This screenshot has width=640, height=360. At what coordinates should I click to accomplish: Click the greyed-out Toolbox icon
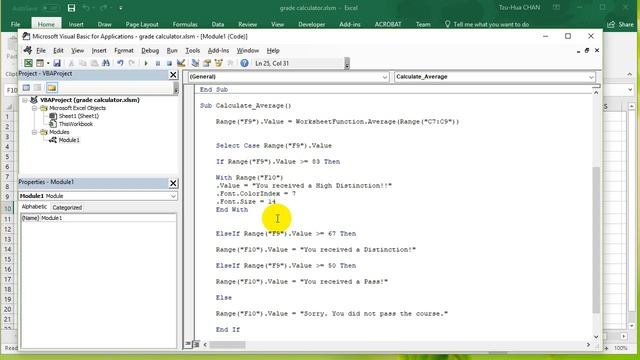point(230,63)
